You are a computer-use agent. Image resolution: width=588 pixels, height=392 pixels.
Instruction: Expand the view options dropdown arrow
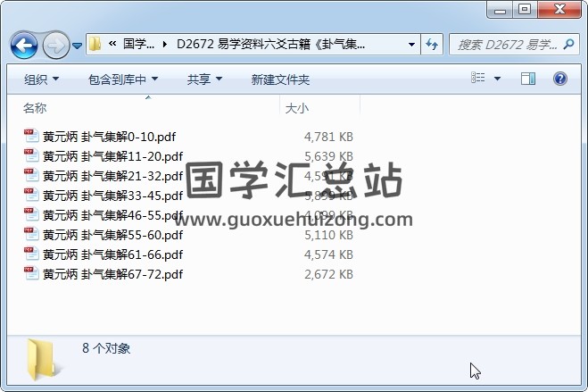tap(497, 79)
